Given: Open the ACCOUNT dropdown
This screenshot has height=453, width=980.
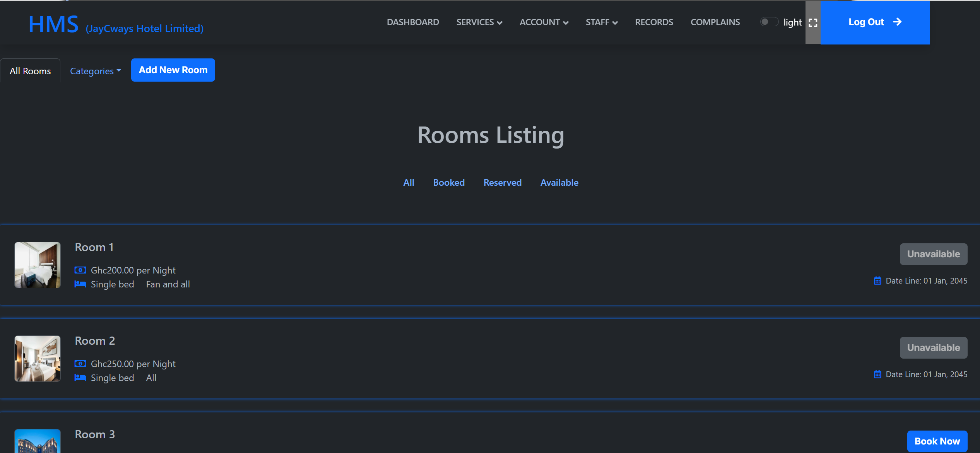Looking at the screenshot, I should 544,22.
